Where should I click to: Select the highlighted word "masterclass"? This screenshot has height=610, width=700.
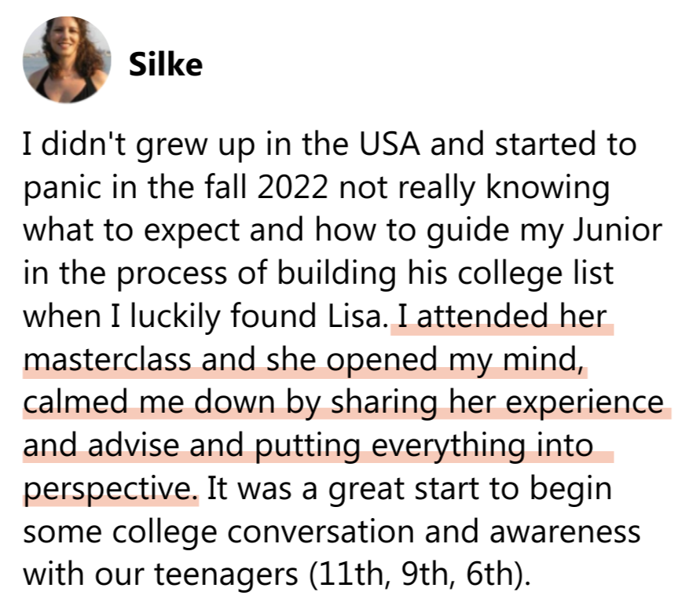107,360
